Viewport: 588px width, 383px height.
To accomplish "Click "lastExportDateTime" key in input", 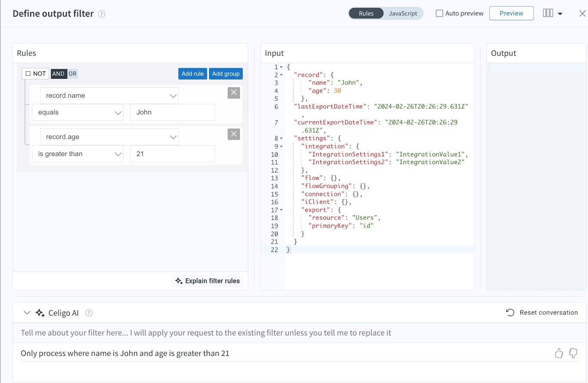I will 330,107.
